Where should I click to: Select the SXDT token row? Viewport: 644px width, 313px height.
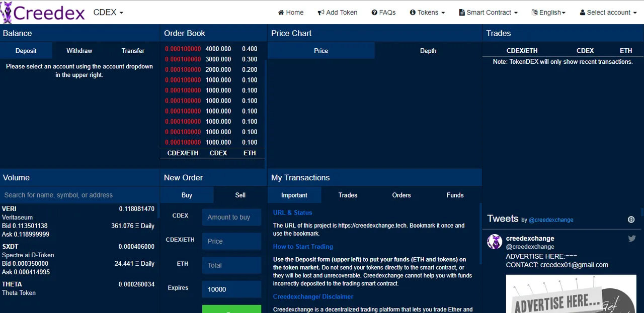[x=78, y=259]
